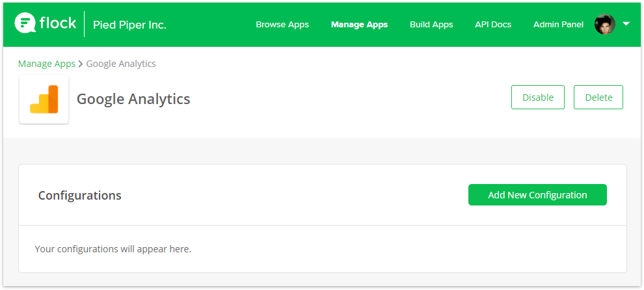The height and width of the screenshot is (290, 644).
Task: Open the API Docs link
Action: (493, 25)
